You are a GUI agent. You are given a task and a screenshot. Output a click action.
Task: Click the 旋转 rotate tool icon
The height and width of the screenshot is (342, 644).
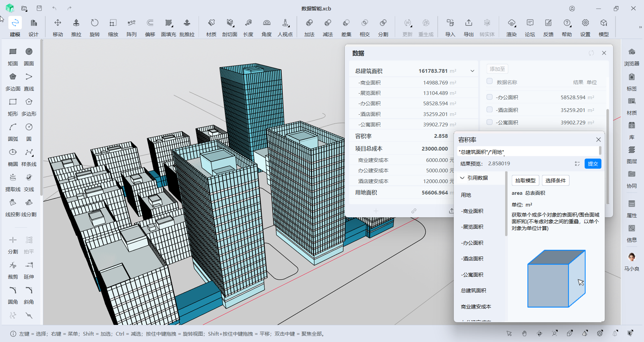pyautogui.click(x=95, y=23)
